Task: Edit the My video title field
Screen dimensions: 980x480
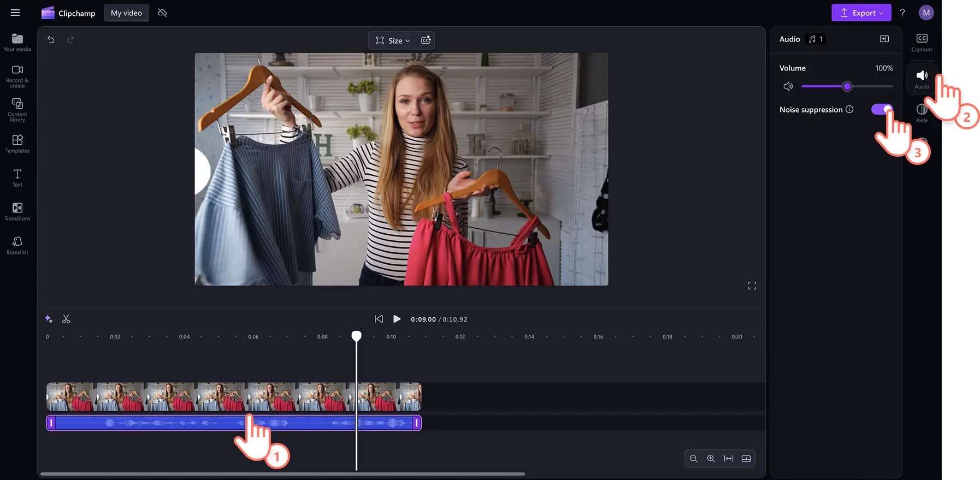Action: point(126,13)
